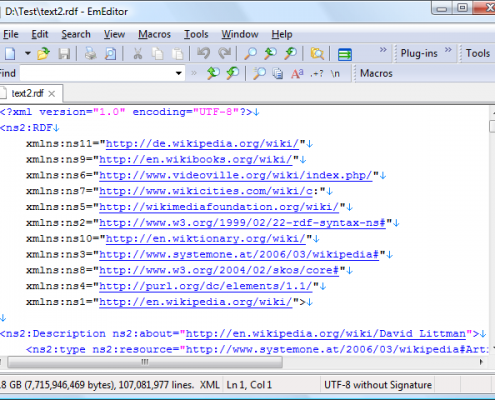Open the Macros menu

[154, 34]
